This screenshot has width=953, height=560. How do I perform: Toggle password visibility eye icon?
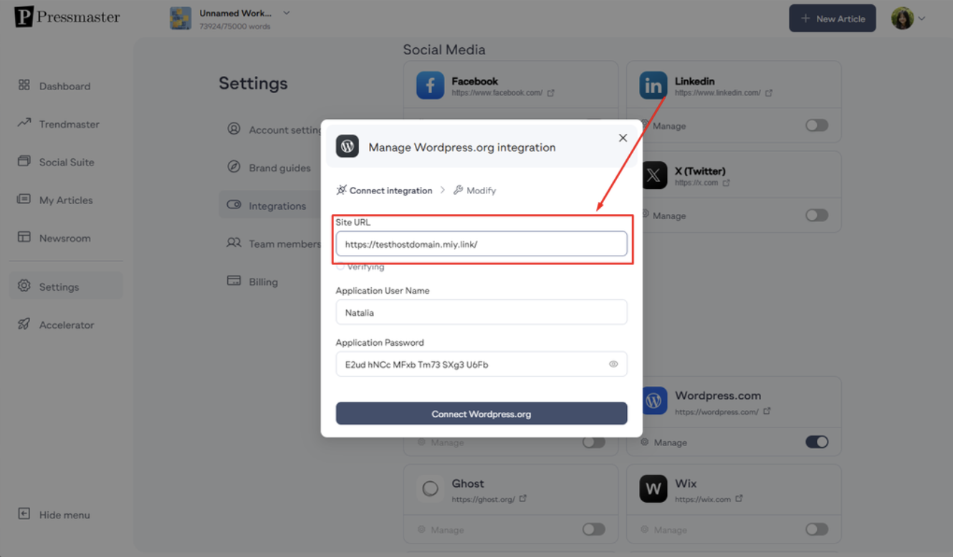coord(613,364)
